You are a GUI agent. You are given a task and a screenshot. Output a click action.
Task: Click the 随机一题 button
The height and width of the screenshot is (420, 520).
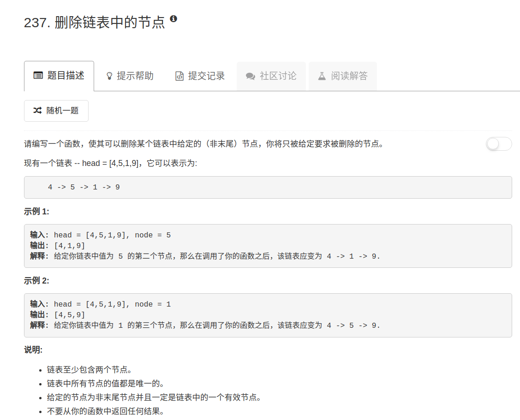56,111
